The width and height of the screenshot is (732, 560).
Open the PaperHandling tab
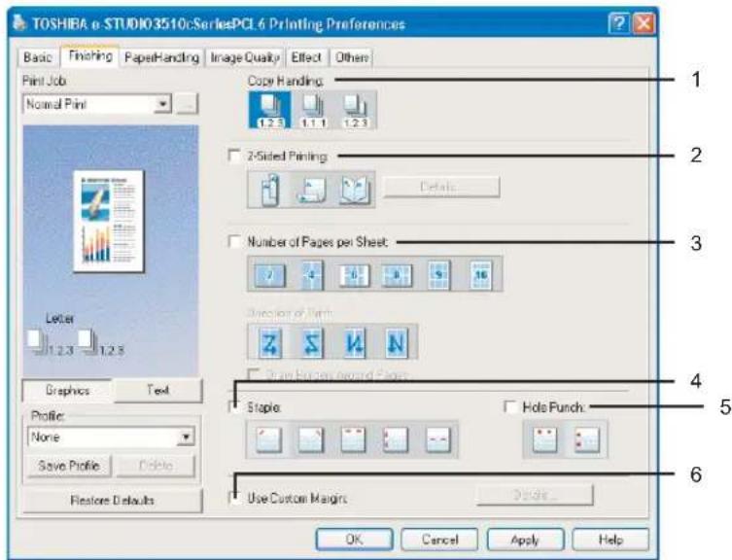161,57
